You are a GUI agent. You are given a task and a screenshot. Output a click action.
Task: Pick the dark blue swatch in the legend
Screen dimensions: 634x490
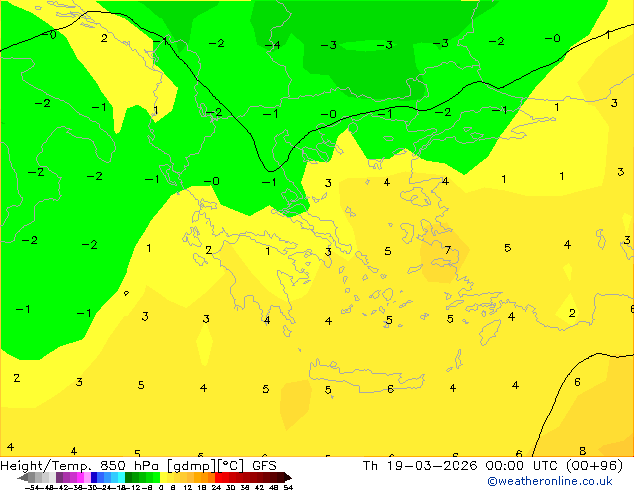point(94,477)
